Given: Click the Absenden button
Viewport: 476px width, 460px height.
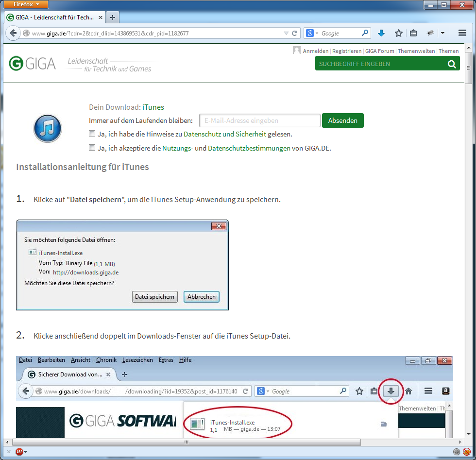Looking at the screenshot, I should pyautogui.click(x=343, y=120).
